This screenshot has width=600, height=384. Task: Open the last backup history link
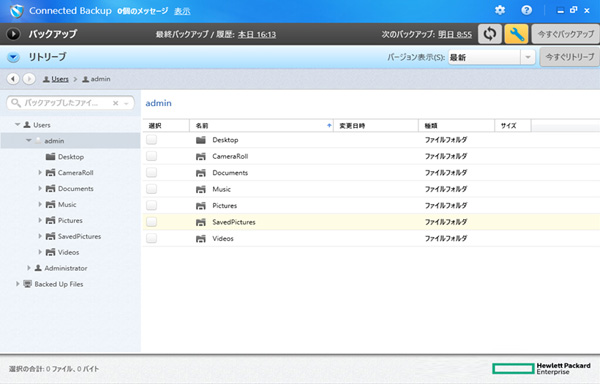[257, 34]
